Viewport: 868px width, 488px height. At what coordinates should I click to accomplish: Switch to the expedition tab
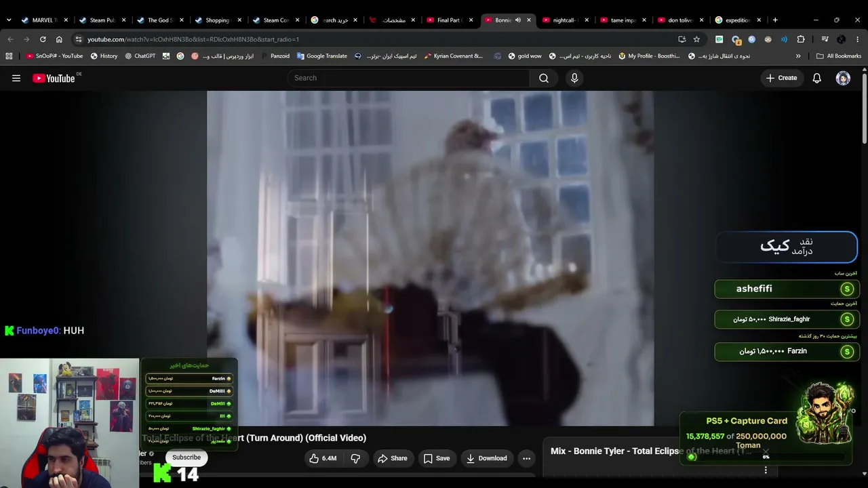(x=739, y=20)
